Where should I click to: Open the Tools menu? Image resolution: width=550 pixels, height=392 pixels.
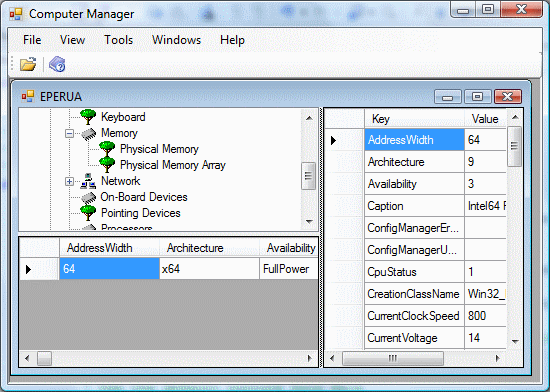119,40
